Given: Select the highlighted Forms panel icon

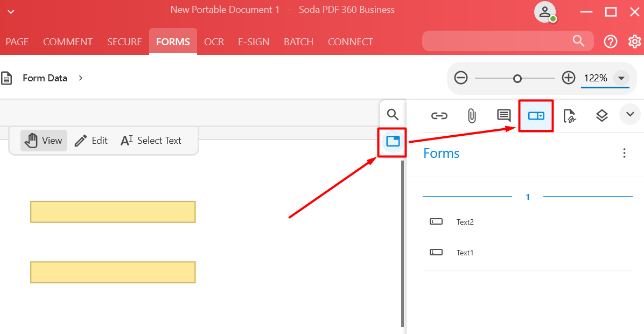Looking at the screenshot, I should 536,115.
